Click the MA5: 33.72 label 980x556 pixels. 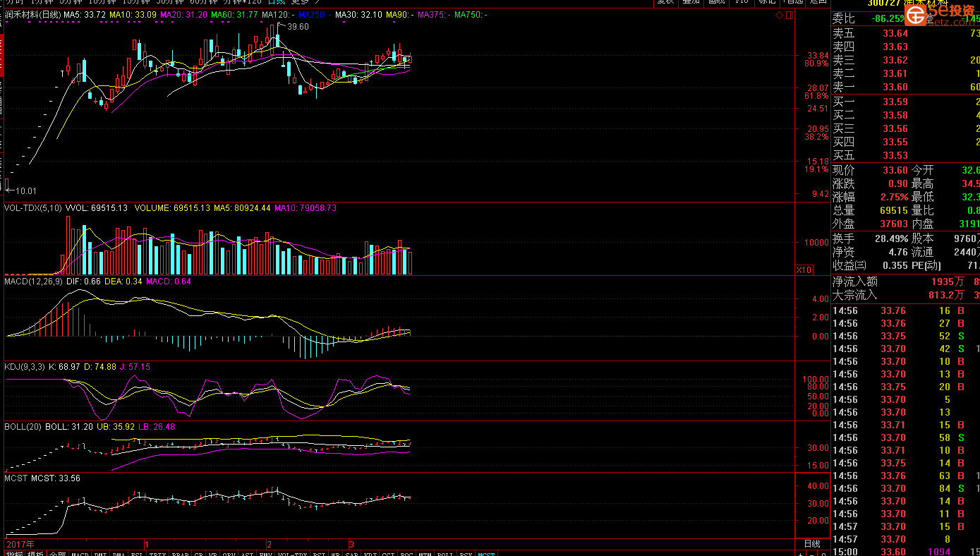click(85, 15)
